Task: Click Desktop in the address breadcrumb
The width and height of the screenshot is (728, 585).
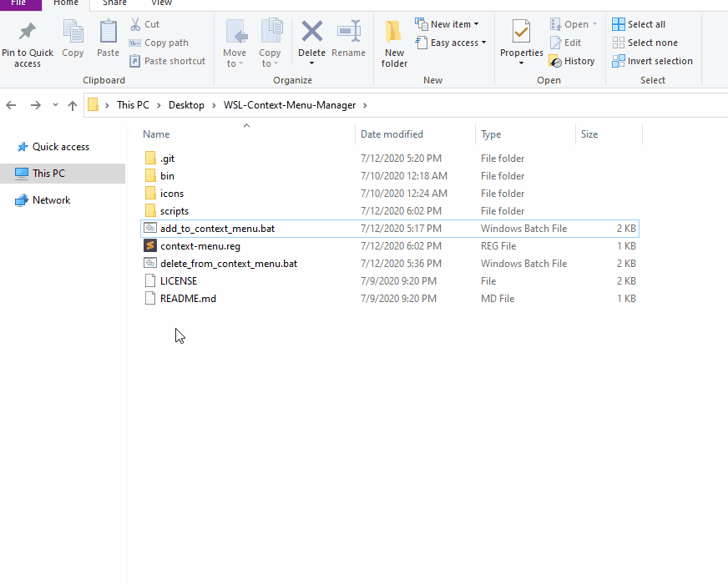Action: tap(186, 105)
